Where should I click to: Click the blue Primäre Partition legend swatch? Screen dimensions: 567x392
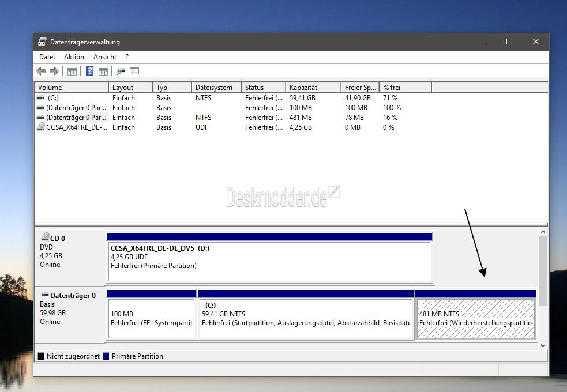106,356
